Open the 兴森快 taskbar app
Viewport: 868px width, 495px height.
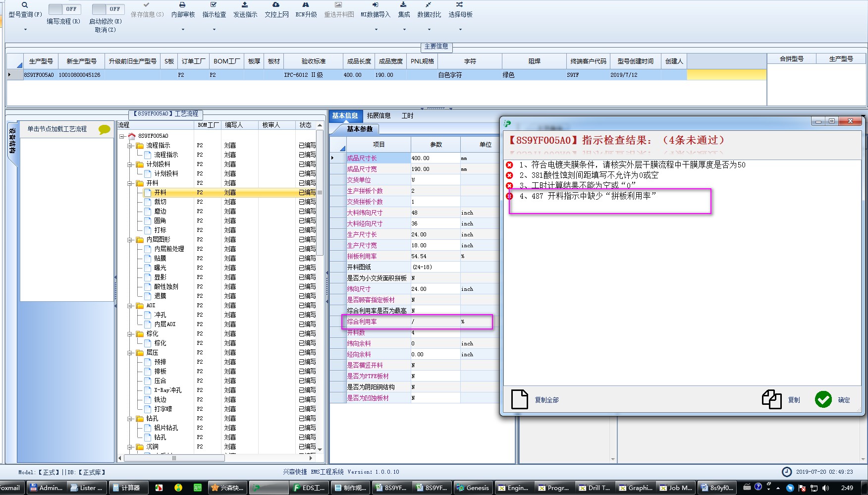tap(227, 488)
